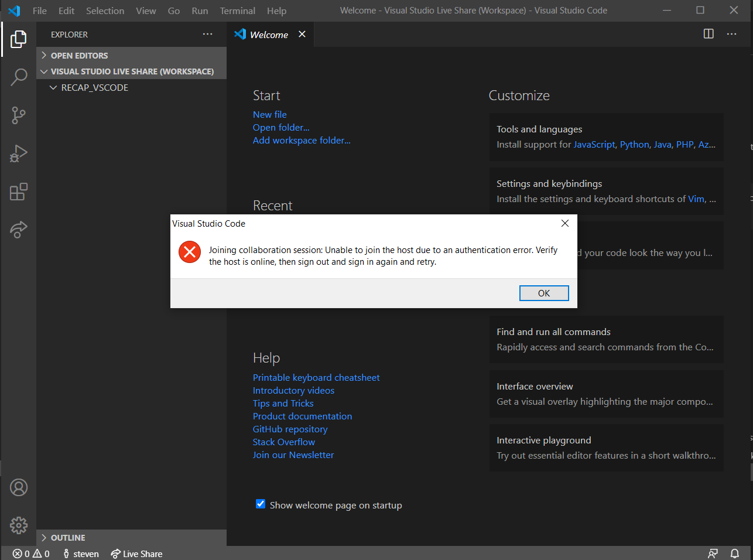Open the File menu
753x560 pixels.
(x=40, y=11)
